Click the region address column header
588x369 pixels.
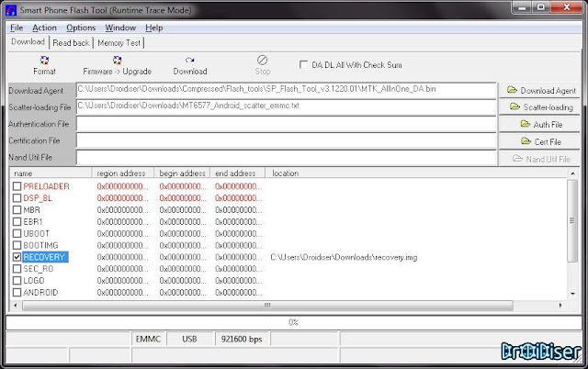click(x=123, y=173)
